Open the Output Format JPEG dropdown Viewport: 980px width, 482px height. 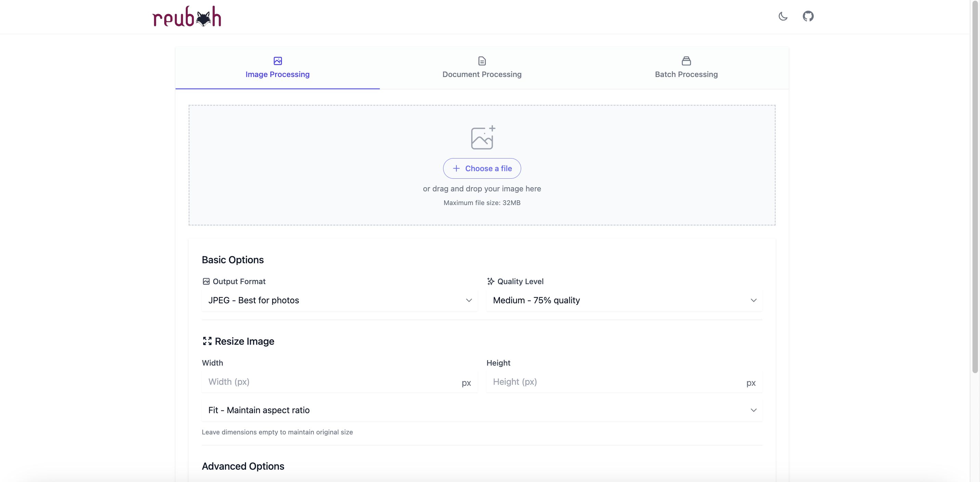[339, 300]
